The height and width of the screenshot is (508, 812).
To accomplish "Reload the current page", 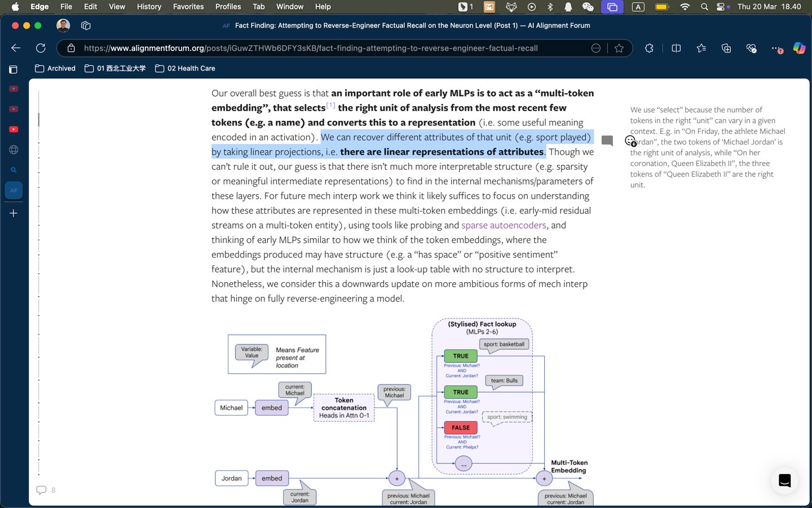I will click(x=41, y=48).
